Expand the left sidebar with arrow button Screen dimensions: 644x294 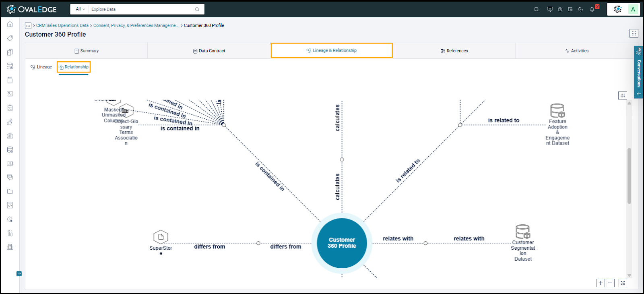[19, 274]
